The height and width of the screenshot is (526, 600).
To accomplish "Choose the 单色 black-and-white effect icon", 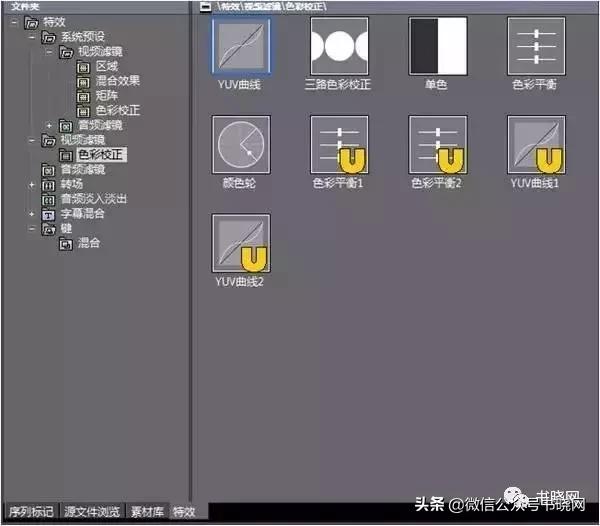I will coord(438,46).
